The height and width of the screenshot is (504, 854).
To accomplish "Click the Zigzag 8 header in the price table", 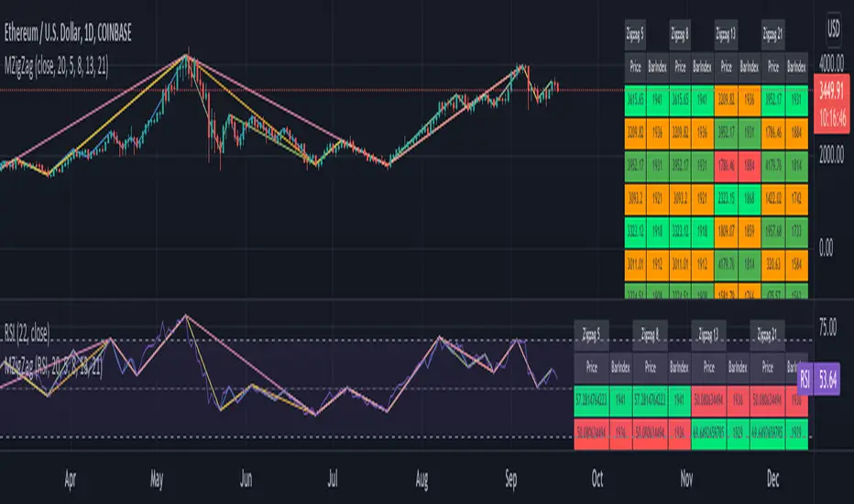I will point(680,35).
